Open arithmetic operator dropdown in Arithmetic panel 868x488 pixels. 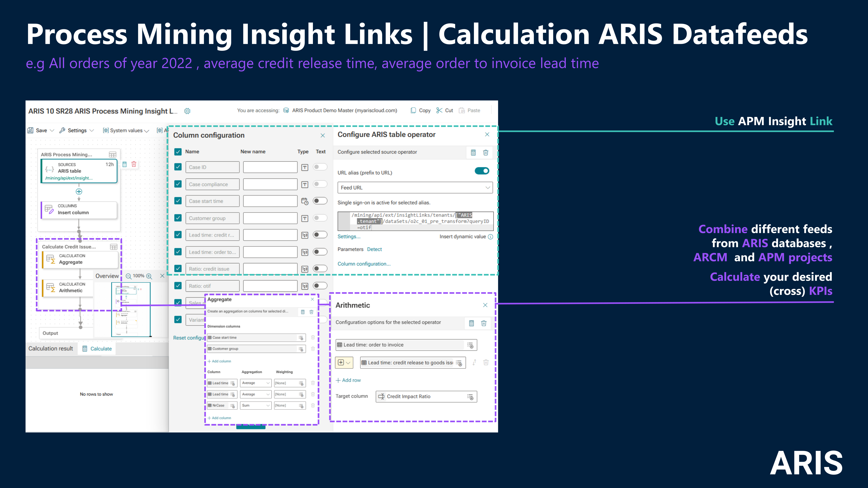click(x=344, y=363)
